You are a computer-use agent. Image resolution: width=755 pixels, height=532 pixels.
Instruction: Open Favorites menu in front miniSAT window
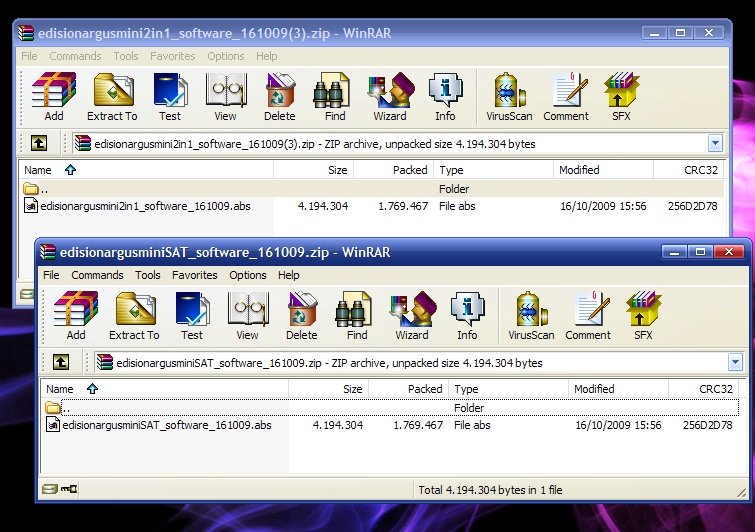[194, 275]
